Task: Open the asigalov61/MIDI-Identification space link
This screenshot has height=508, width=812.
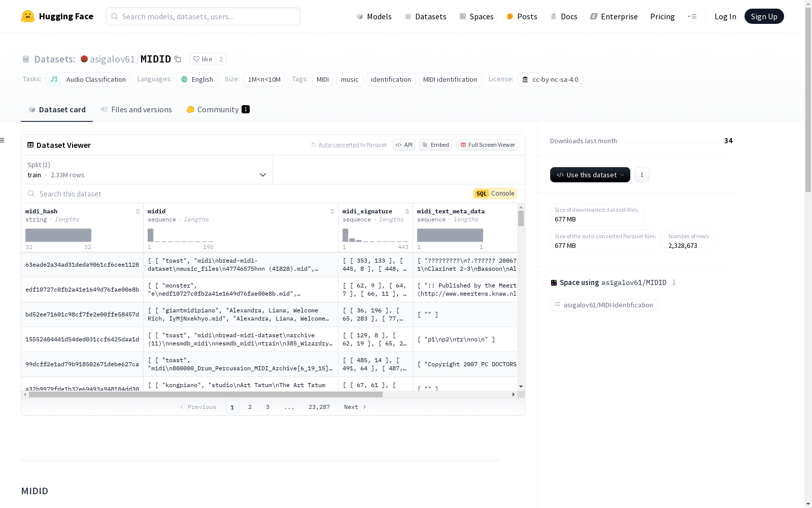Action: tap(604, 305)
